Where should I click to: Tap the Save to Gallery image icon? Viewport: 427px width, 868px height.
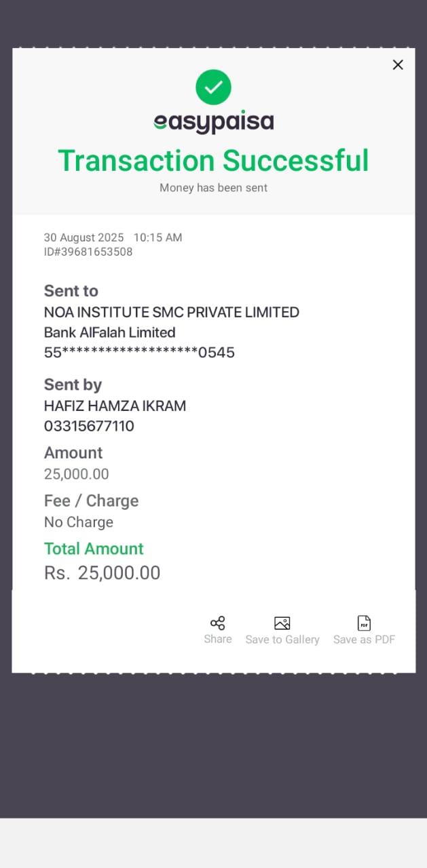tap(282, 623)
